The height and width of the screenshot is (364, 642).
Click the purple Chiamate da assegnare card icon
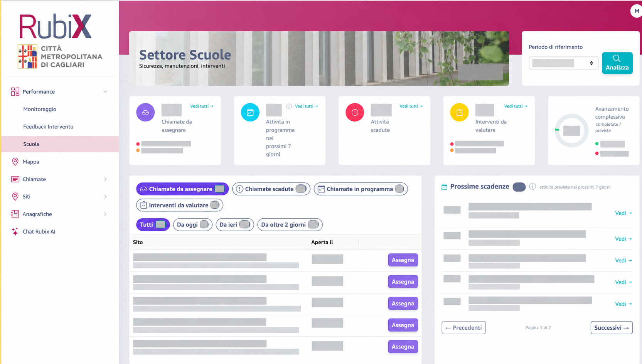[x=145, y=113]
